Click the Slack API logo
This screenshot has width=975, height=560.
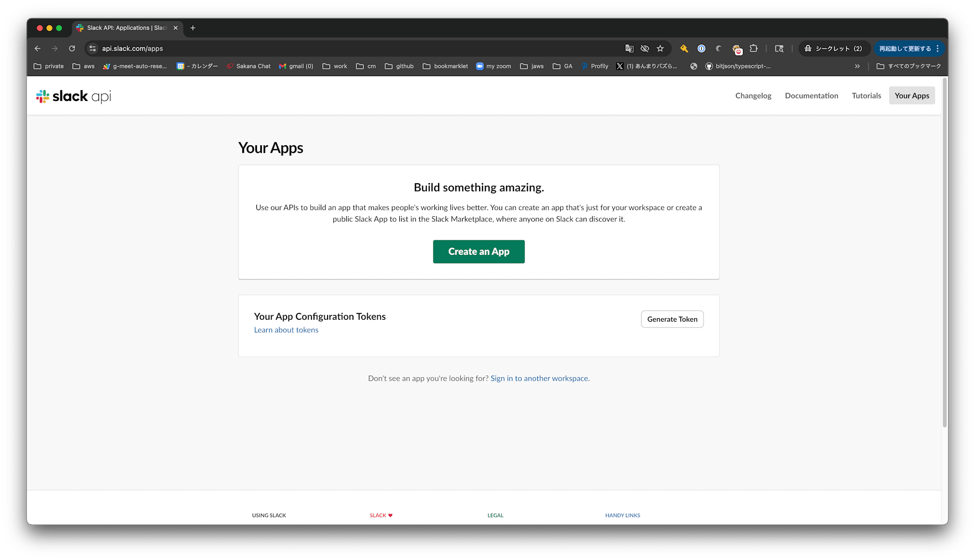(x=74, y=97)
